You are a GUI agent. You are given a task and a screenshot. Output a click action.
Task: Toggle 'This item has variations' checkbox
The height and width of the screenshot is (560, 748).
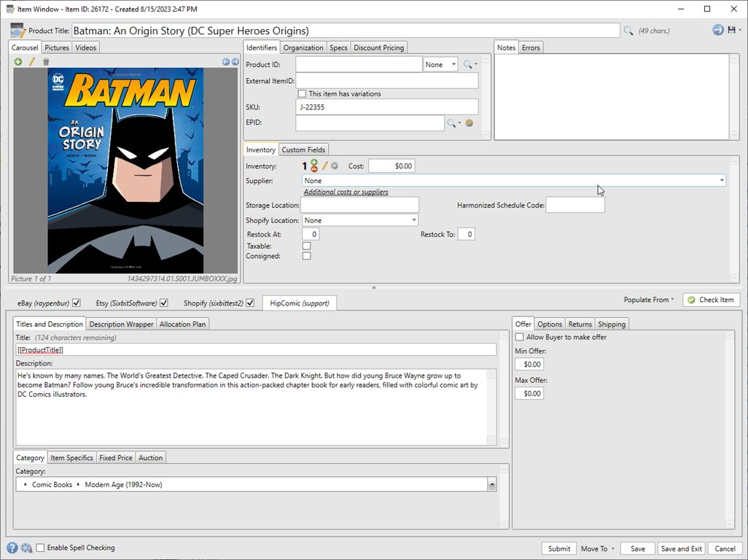click(302, 94)
